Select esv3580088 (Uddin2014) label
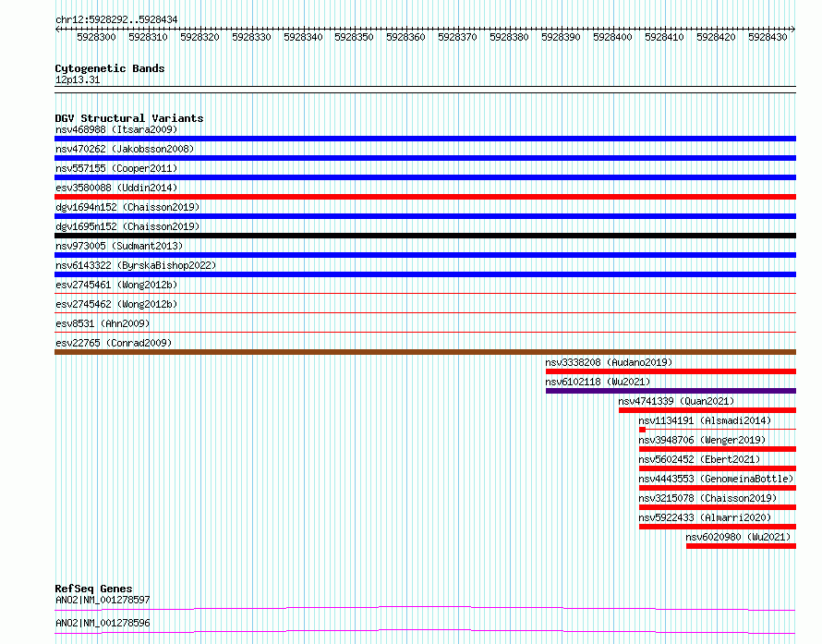 (x=116, y=188)
